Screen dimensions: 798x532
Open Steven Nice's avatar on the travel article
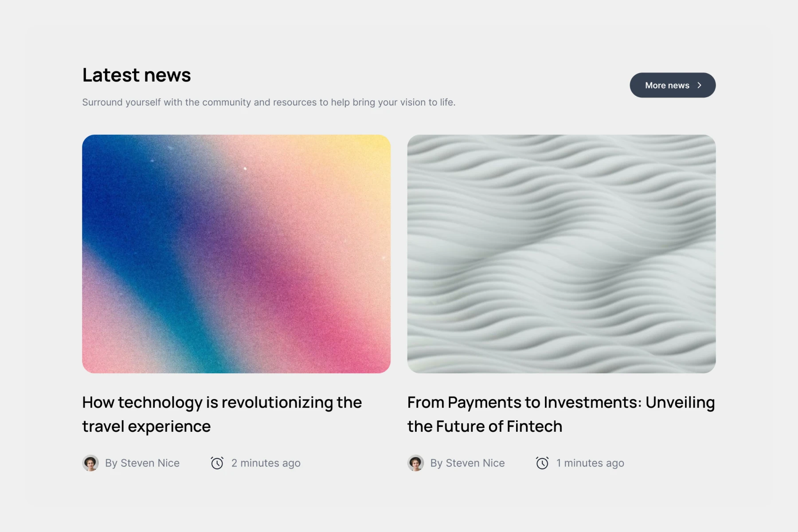pyautogui.click(x=90, y=463)
